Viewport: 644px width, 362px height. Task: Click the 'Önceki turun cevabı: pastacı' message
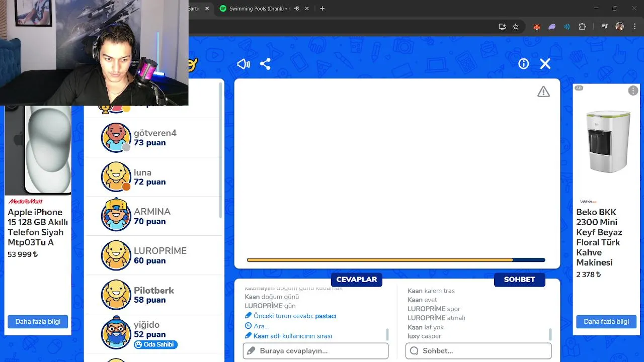pos(290,316)
